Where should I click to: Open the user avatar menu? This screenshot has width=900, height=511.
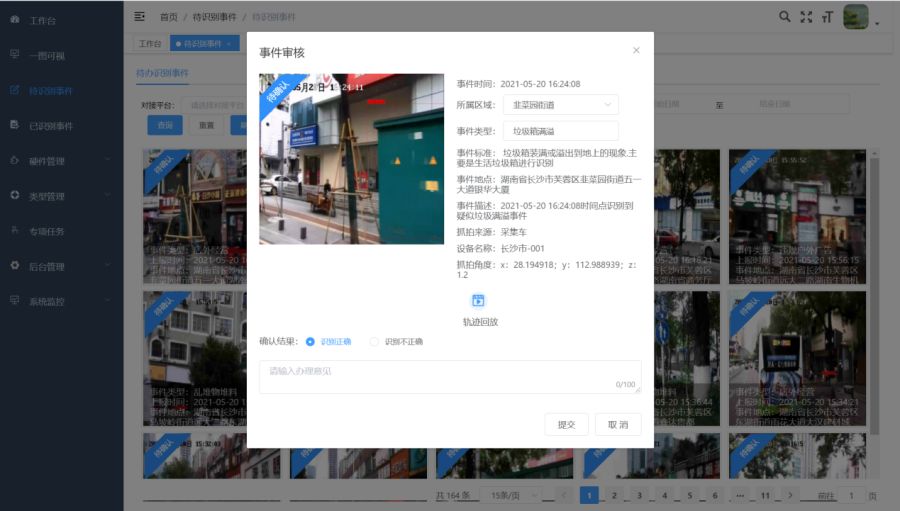(858, 17)
